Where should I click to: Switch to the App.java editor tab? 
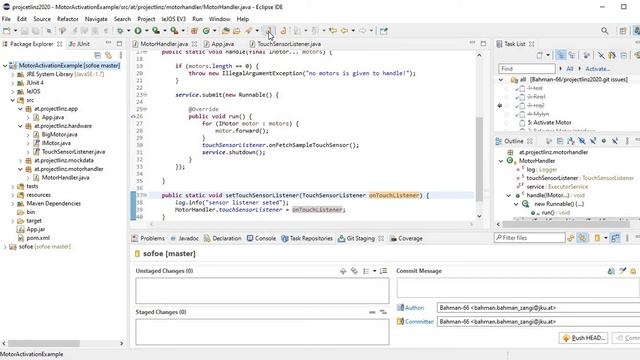pyautogui.click(x=222, y=44)
